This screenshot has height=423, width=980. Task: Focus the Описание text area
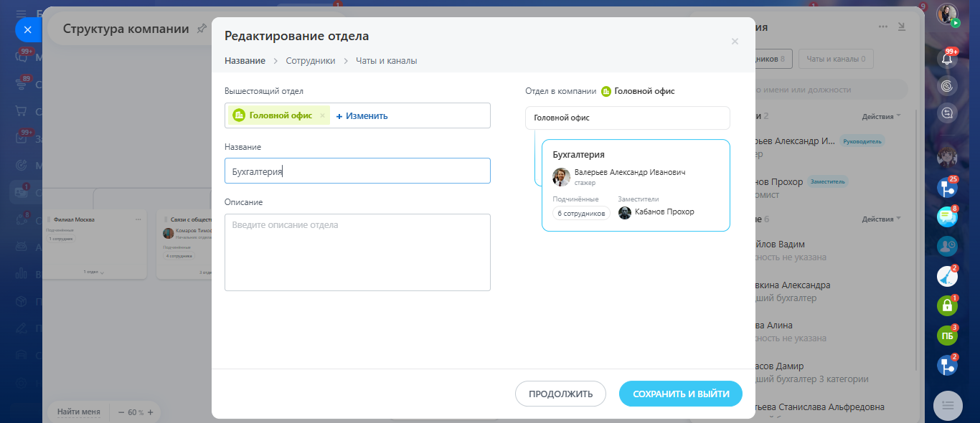(357, 252)
